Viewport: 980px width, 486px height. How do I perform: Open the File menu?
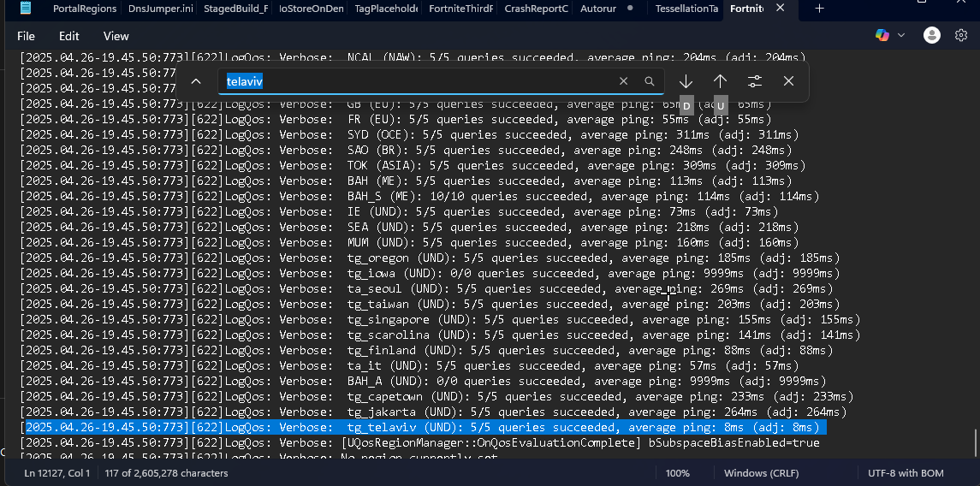point(27,36)
